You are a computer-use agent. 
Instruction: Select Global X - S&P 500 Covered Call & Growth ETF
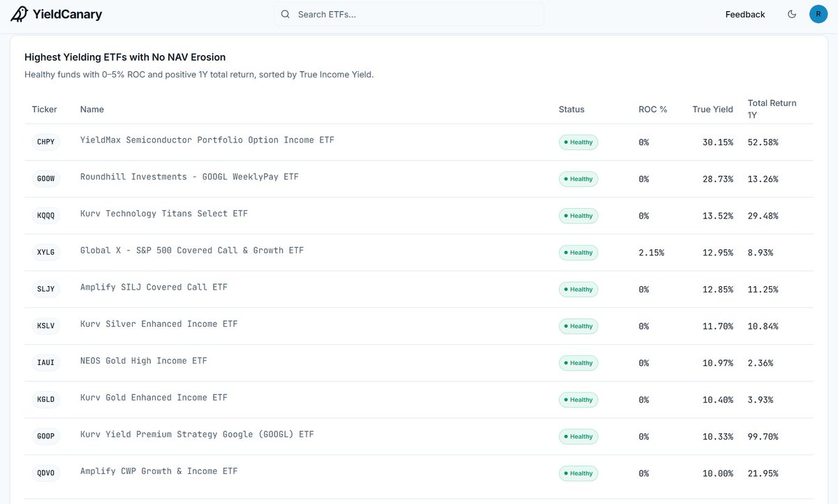tap(192, 250)
